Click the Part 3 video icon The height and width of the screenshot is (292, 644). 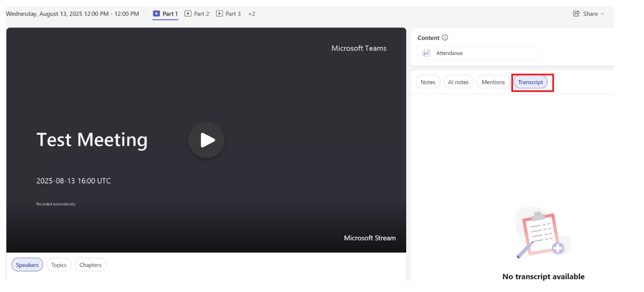[x=219, y=14]
